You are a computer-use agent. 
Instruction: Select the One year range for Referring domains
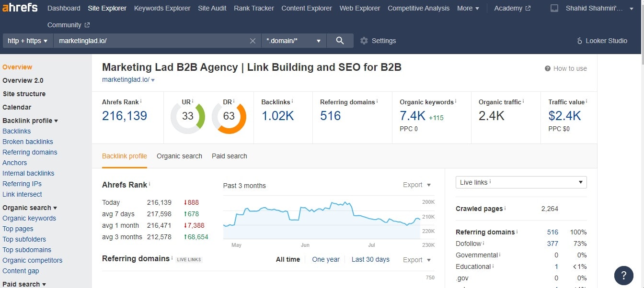click(326, 259)
